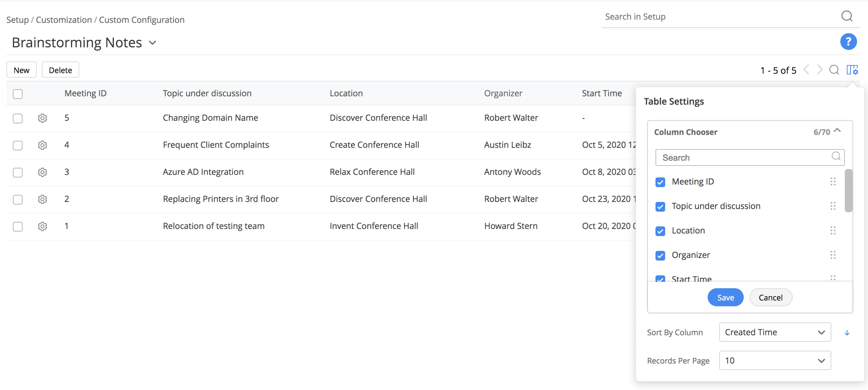The image size is (868, 390).
Task: Click the Save button in Table Settings
Action: (x=725, y=297)
